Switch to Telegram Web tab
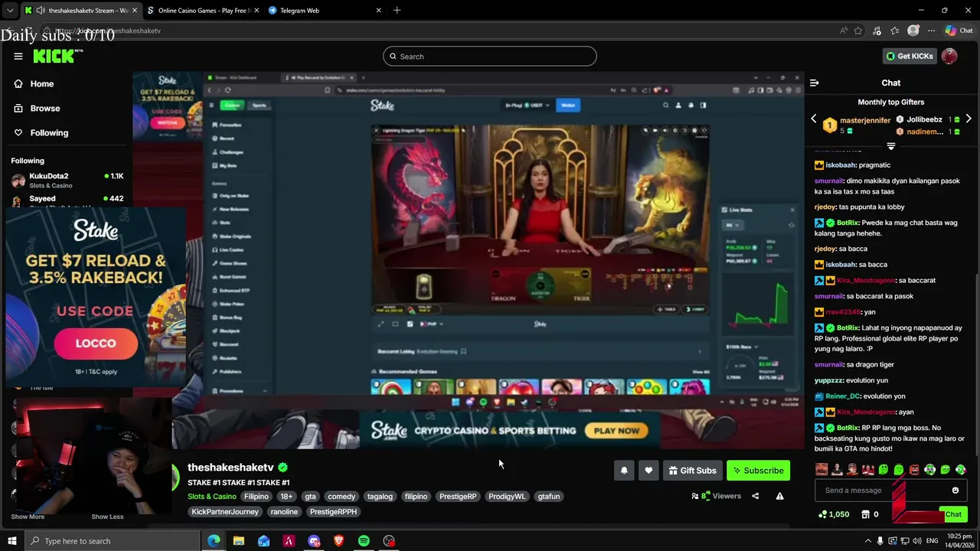This screenshot has height=551, width=980. click(325, 10)
